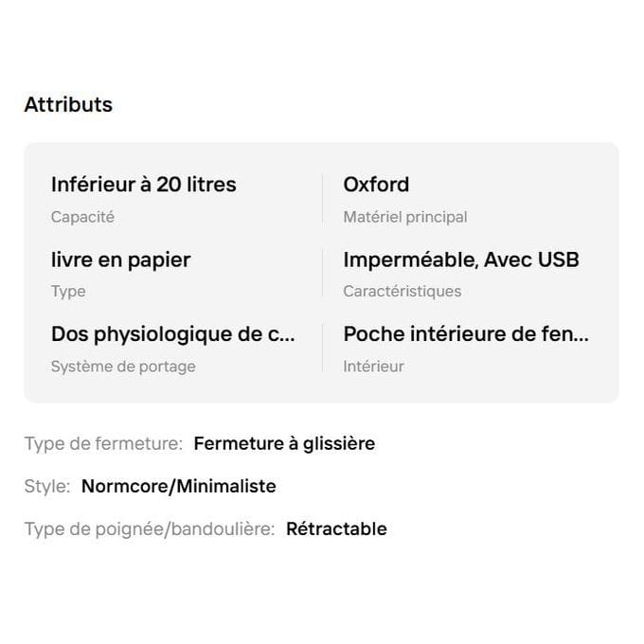
Task: Expand truncated Dos physiologique de c... text
Action: click(173, 334)
